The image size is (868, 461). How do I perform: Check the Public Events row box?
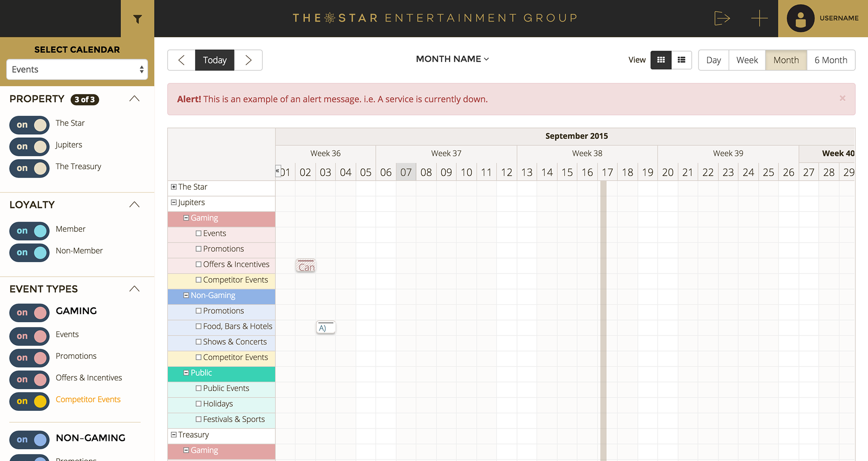pyautogui.click(x=198, y=388)
